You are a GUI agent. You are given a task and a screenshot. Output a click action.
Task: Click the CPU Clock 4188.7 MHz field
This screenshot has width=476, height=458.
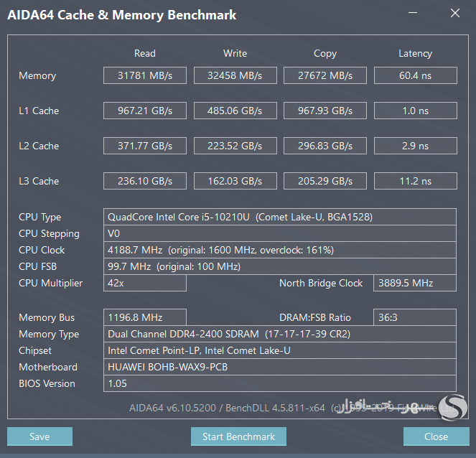pos(280,250)
